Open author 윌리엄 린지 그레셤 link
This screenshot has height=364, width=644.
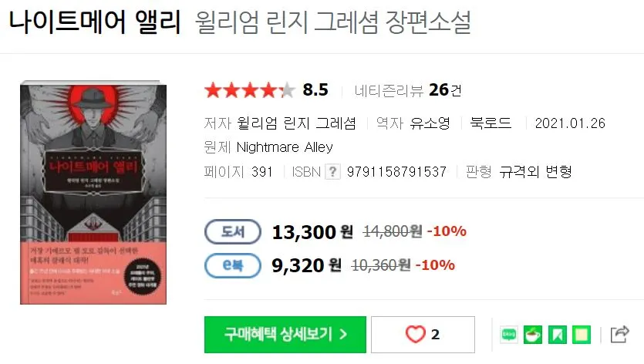click(x=296, y=123)
